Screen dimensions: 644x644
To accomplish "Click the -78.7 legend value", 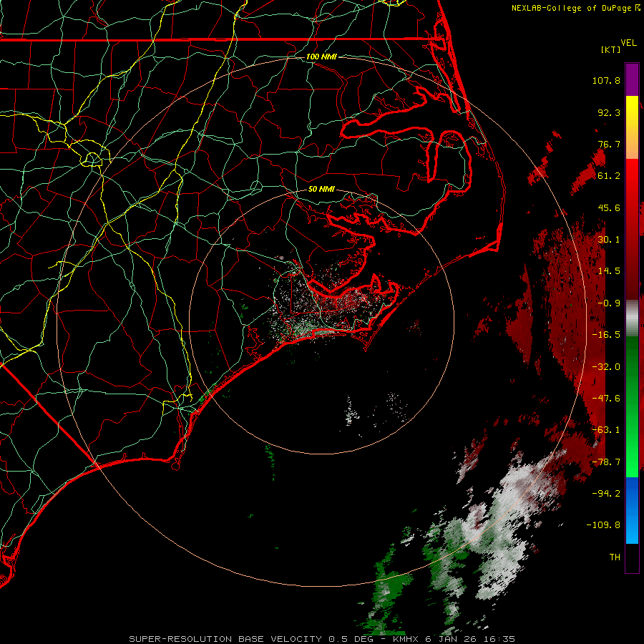I will click(x=606, y=462).
